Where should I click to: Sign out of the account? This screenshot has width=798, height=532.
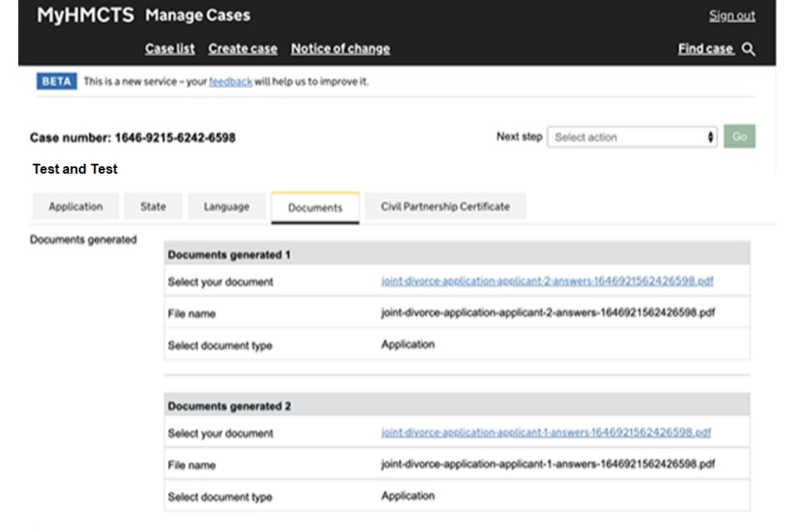point(731,16)
